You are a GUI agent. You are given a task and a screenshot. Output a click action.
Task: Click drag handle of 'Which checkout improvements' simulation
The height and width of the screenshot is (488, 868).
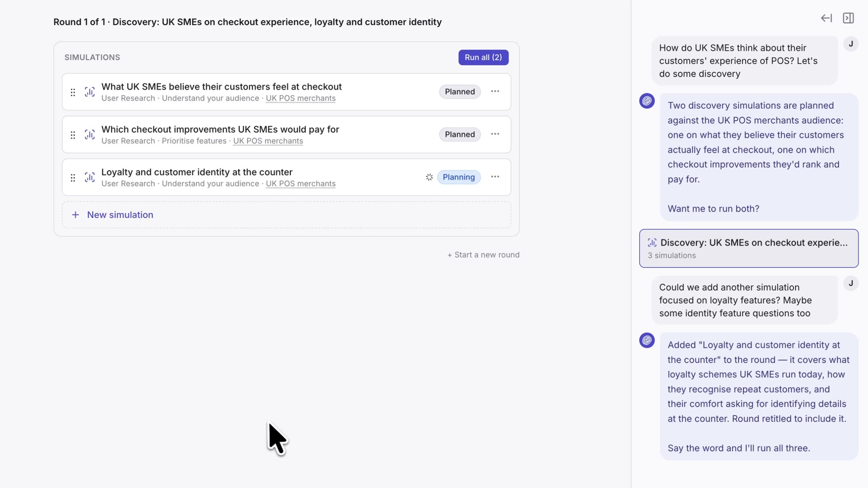[x=73, y=135]
